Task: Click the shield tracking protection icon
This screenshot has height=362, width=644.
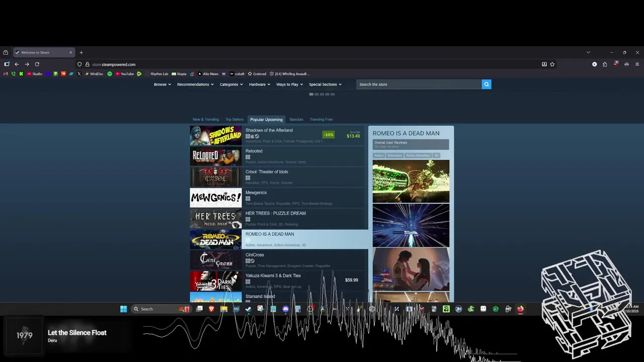Action: click(x=79, y=64)
